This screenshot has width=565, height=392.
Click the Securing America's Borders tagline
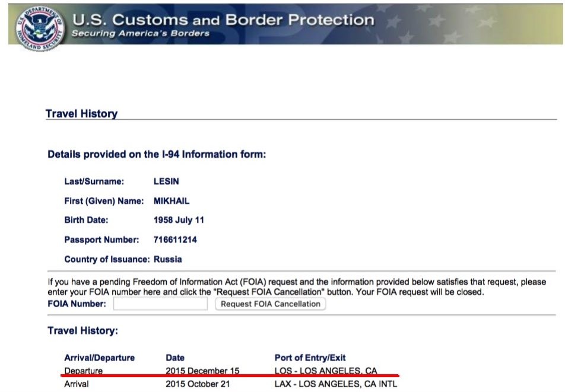coord(140,33)
